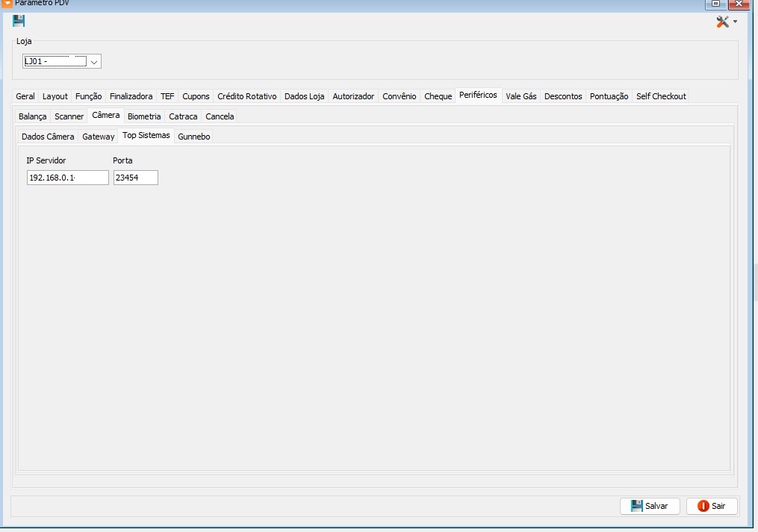Image resolution: width=758 pixels, height=532 pixels.
Task: Open the Self Checkout tab
Action: [660, 96]
